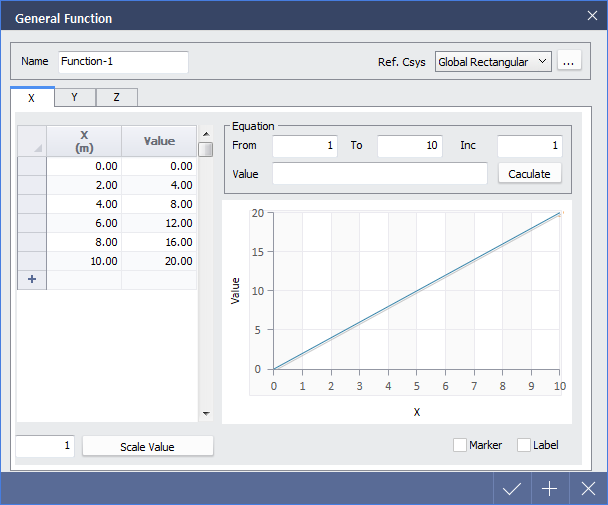Viewport: 608px width, 505px height.
Task: Open the ellipsis browse button beside Ref. Csys
Action: 569,62
